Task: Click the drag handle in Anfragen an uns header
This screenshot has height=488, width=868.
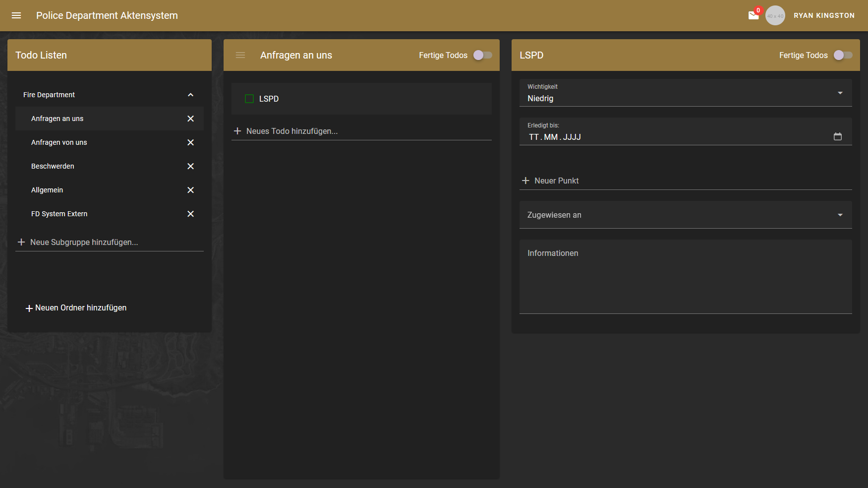Action: click(x=240, y=55)
